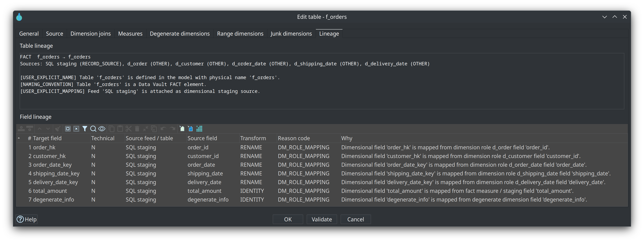This screenshot has width=644, height=242.
Task: Click the scissors cut icon
Action: click(x=128, y=129)
